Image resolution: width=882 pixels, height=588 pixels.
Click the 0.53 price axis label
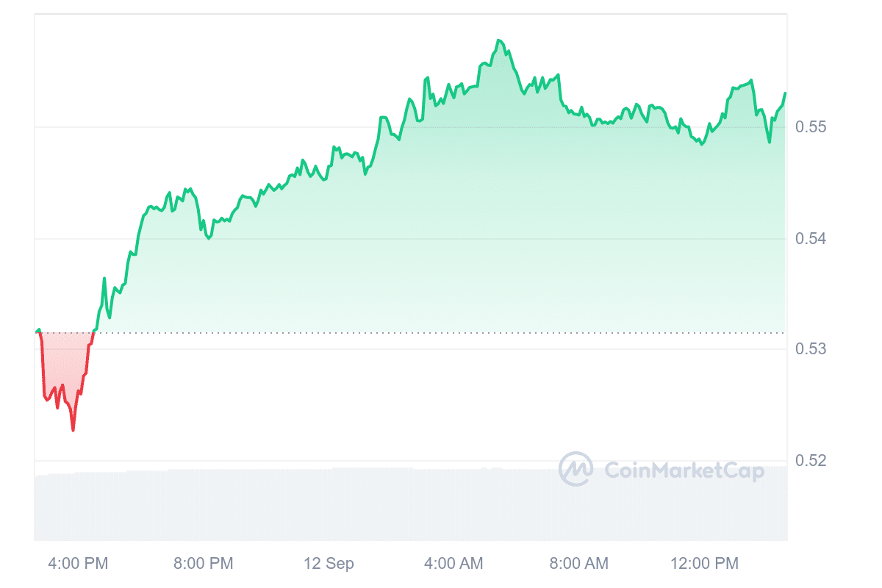tap(811, 348)
